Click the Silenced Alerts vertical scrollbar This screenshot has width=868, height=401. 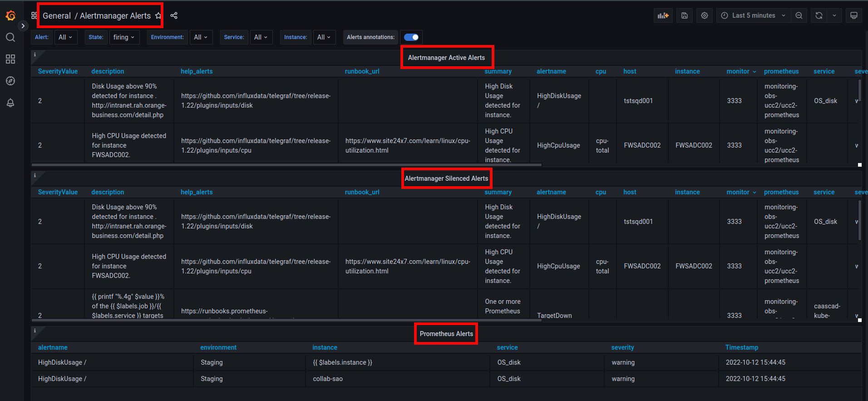click(860, 220)
